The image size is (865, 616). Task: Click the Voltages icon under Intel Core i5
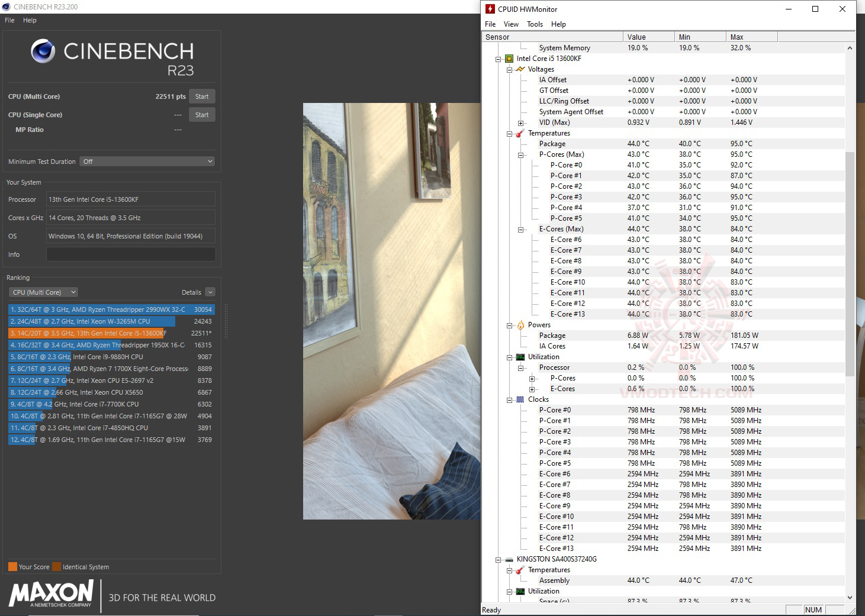520,69
